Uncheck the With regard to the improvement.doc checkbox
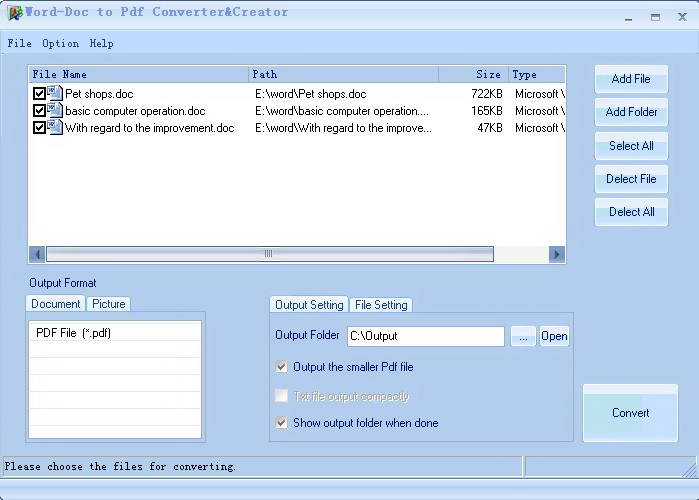 click(39, 127)
